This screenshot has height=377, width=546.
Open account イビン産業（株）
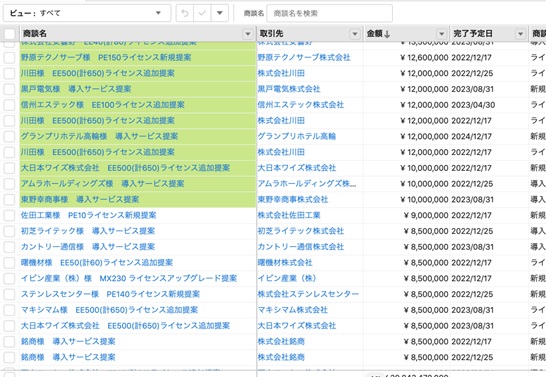[x=287, y=278]
